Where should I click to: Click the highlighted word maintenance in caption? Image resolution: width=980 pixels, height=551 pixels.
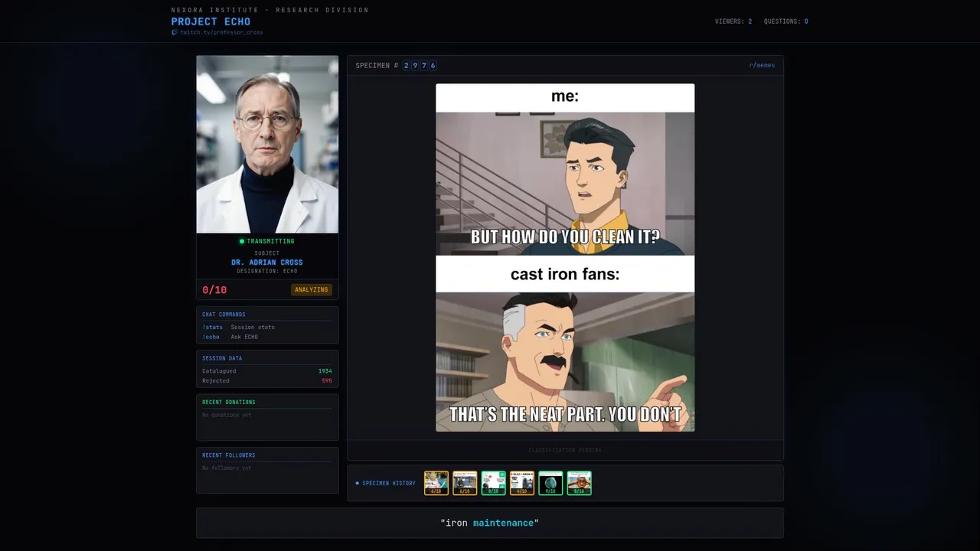(503, 523)
